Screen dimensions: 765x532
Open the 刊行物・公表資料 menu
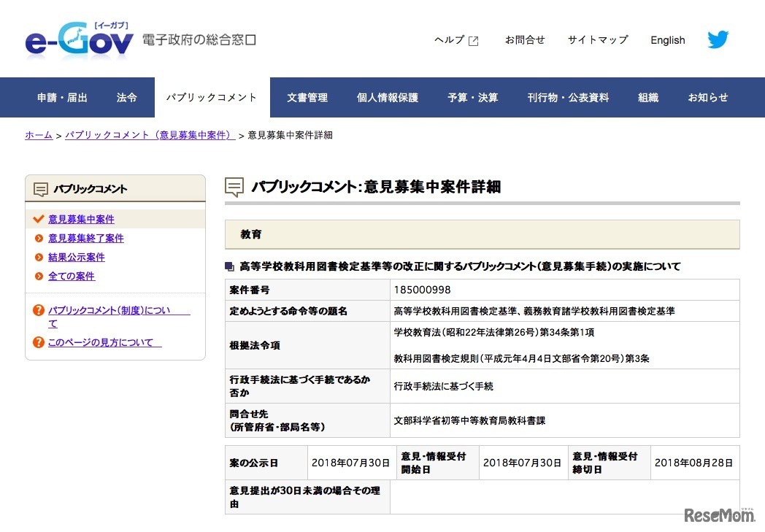coord(568,98)
